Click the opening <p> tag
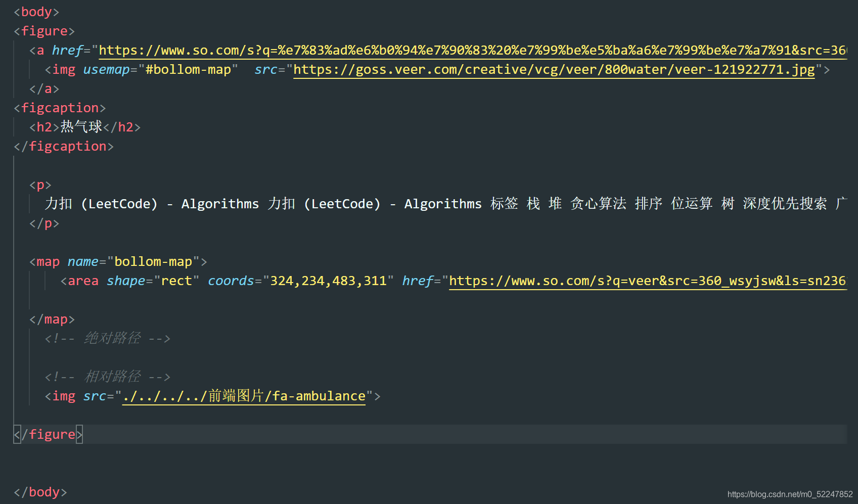 [40, 185]
